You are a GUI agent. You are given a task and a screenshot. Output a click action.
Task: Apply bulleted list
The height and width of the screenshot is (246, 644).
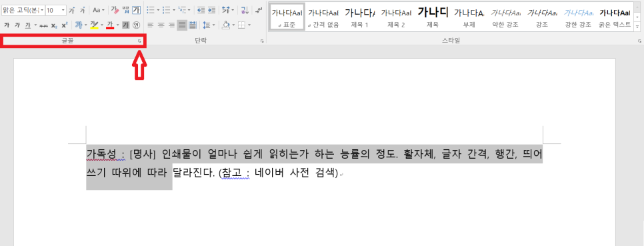150,10
